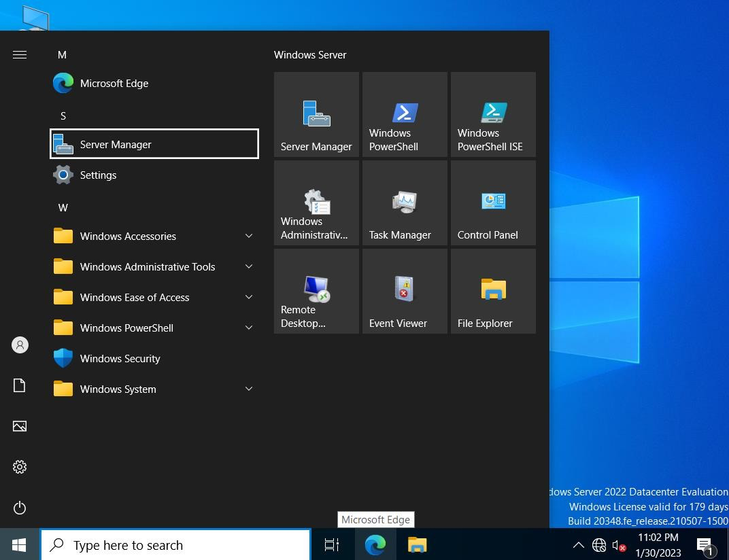Open the user account icon in Start sidebar
Image resolution: width=729 pixels, height=560 pixels.
click(20, 345)
